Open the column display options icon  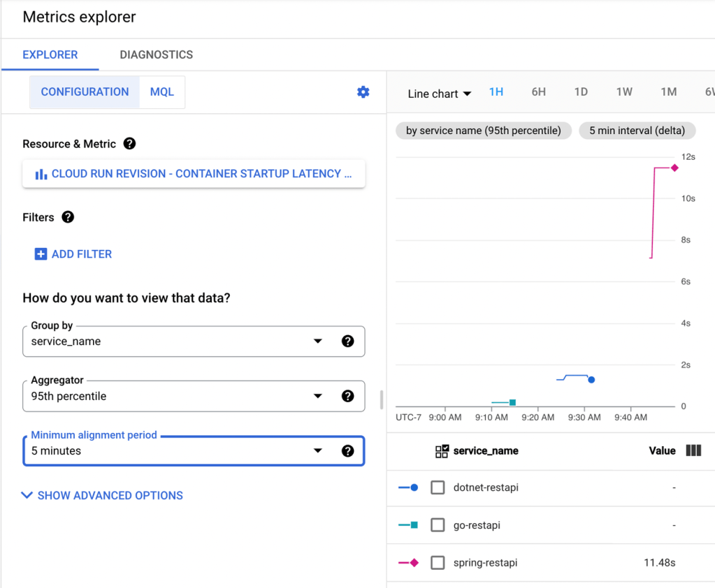pyautogui.click(x=693, y=450)
